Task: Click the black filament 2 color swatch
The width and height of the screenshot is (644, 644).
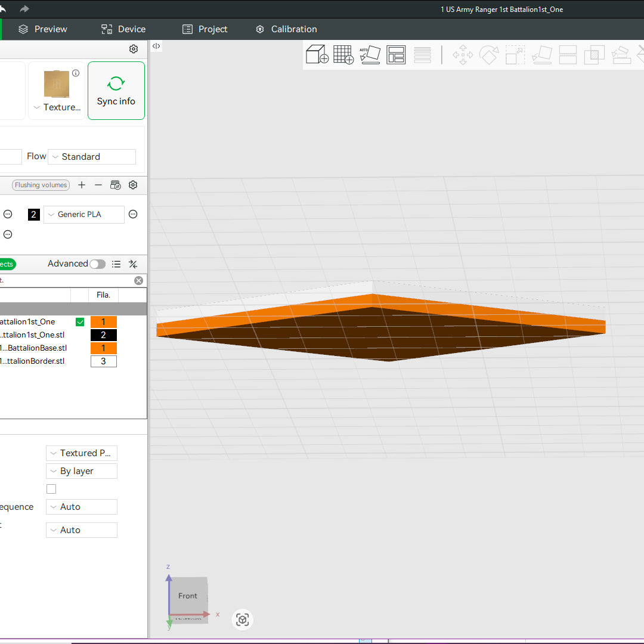Action: [34, 215]
